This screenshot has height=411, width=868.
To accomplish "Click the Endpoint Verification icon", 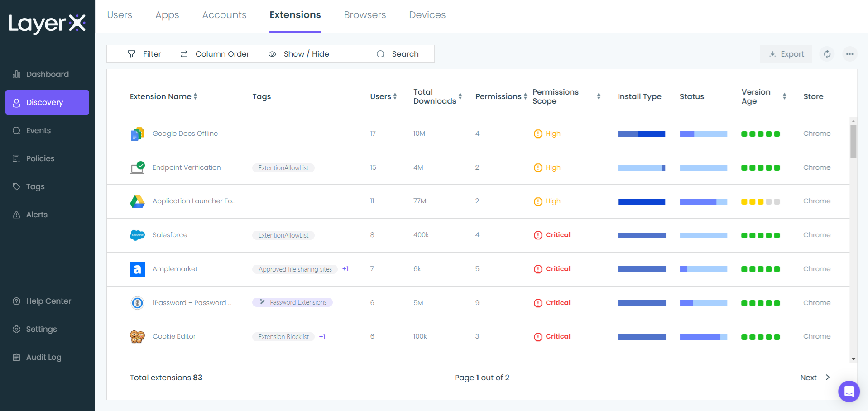I will click(137, 167).
